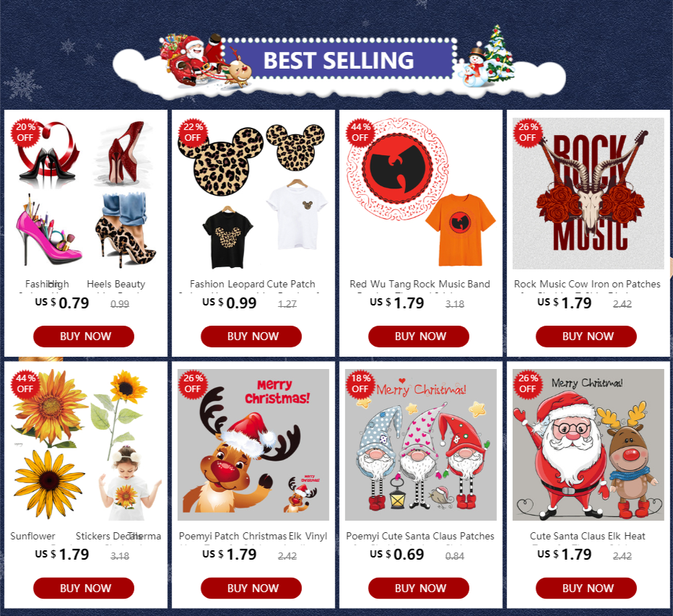Click the 18% OFF badge on gnome patches
This screenshot has height=616, width=673.
(360, 383)
